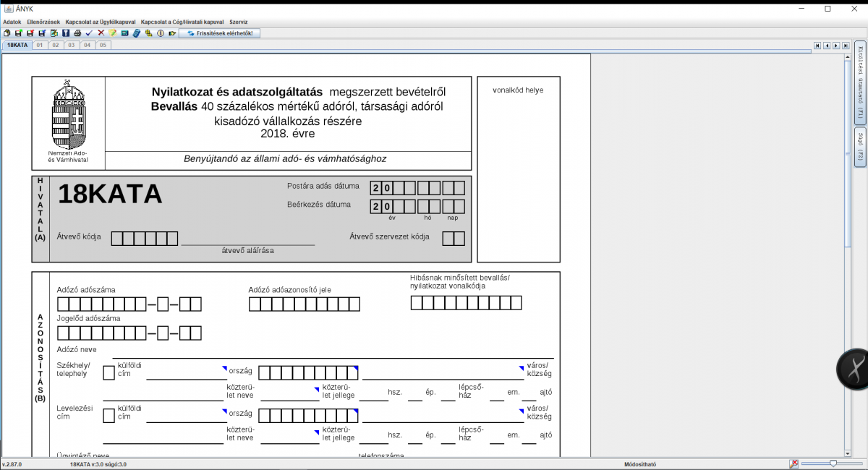Click the round X logo on right edge
Viewport: 868px width, 470px height.
tap(855, 369)
